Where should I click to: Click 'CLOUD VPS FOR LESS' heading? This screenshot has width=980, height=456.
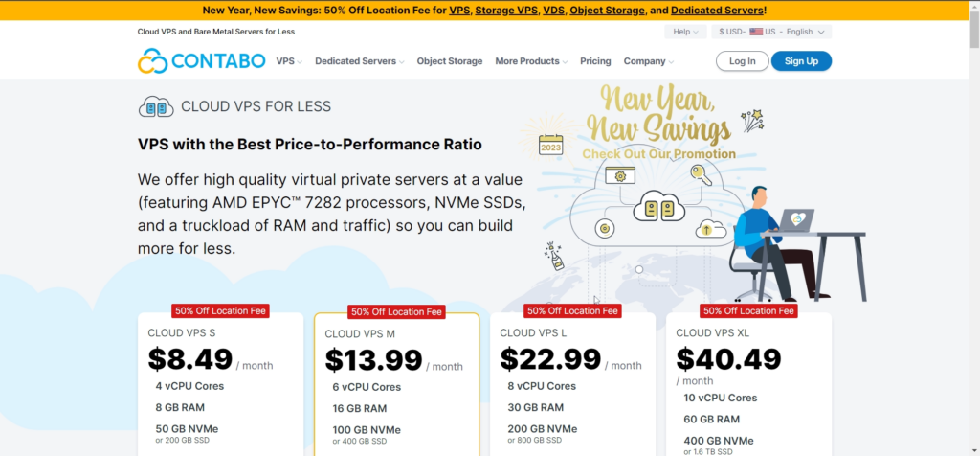[x=256, y=106]
